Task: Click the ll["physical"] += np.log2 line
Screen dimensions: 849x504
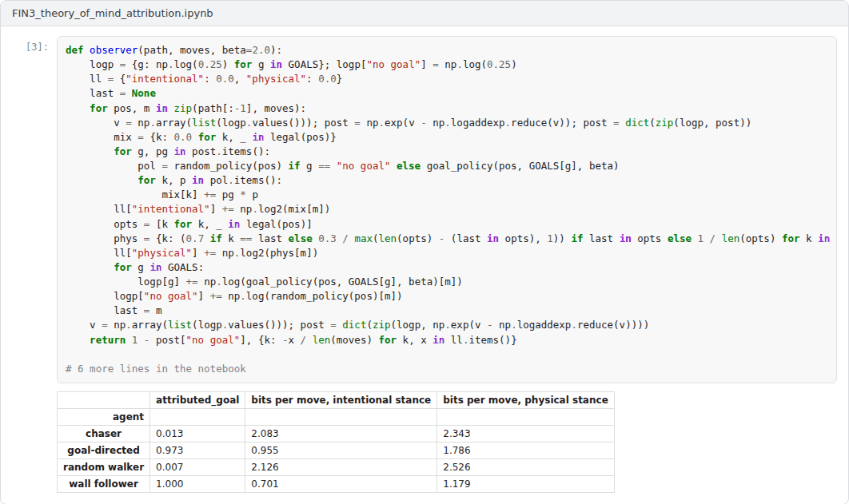Action: (x=216, y=252)
